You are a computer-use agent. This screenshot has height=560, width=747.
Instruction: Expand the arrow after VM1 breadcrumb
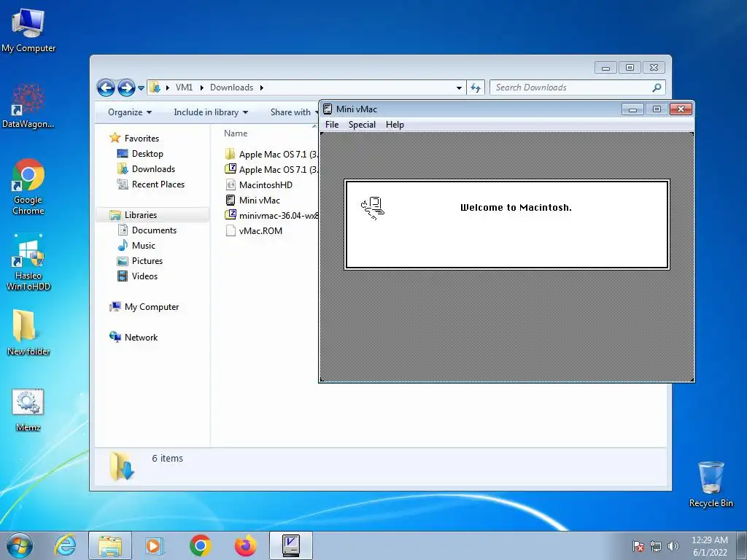pos(201,87)
